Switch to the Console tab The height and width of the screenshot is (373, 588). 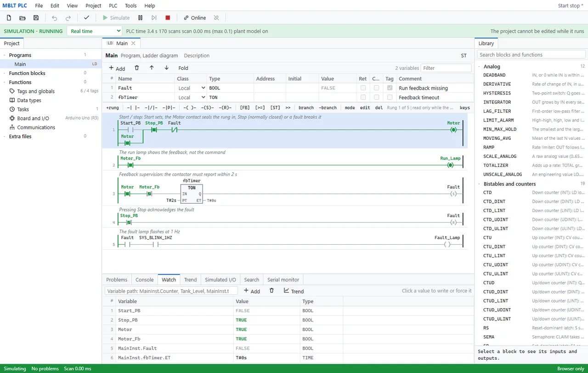click(144, 280)
